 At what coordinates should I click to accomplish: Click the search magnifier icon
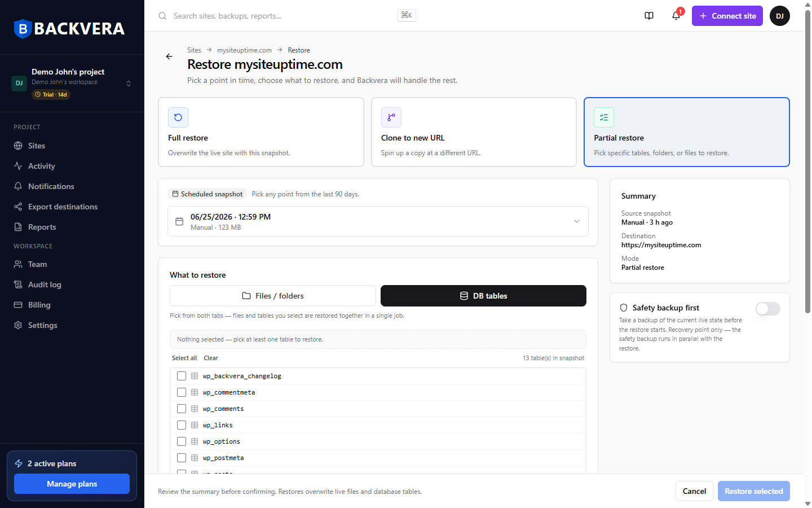[x=162, y=16]
